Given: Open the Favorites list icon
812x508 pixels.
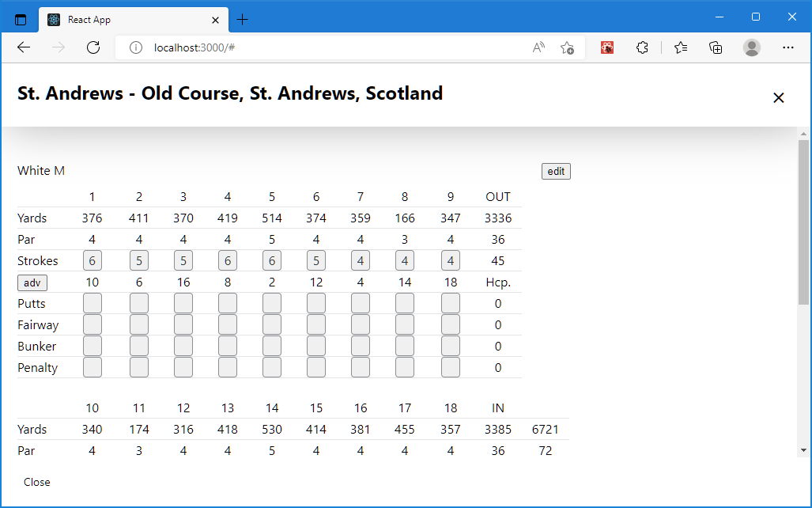Looking at the screenshot, I should (681, 47).
